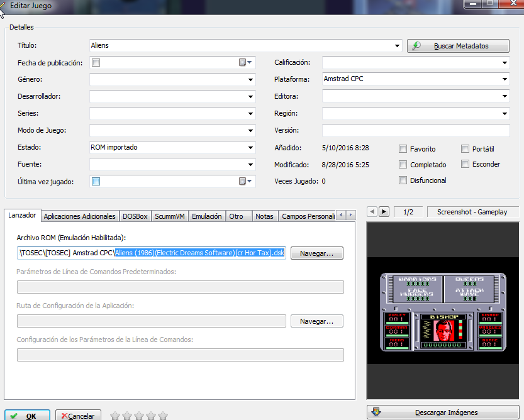Open the Emulación tab
The image size is (524, 420).
click(x=206, y=216)
